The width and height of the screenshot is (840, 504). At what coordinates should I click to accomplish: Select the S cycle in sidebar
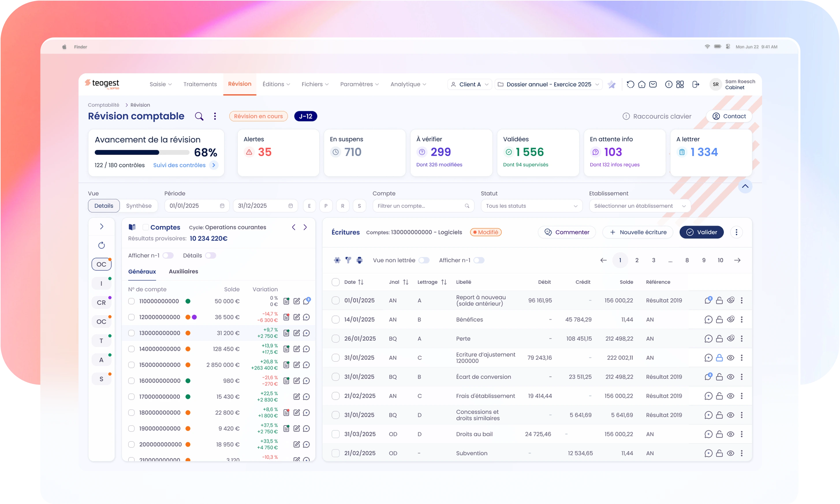point(101,379)
